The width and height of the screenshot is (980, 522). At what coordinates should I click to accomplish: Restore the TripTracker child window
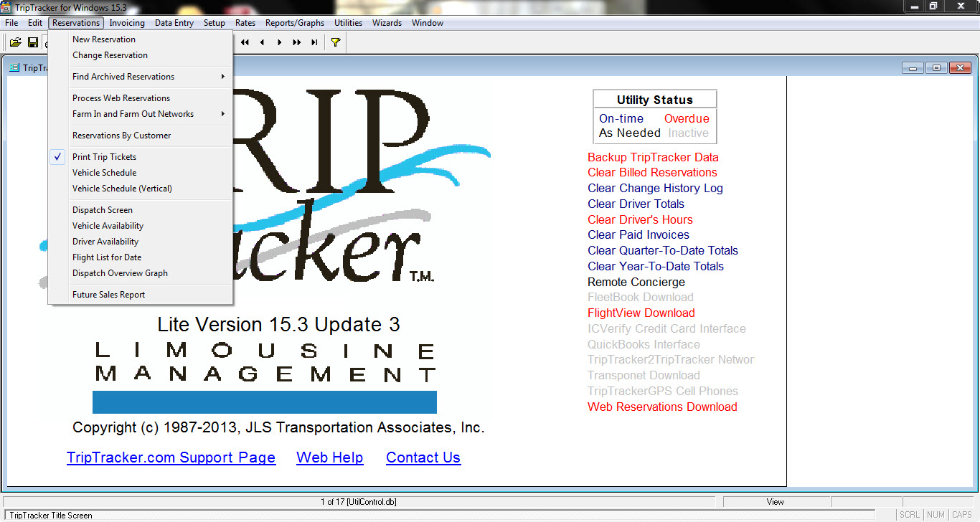[936, 68]
